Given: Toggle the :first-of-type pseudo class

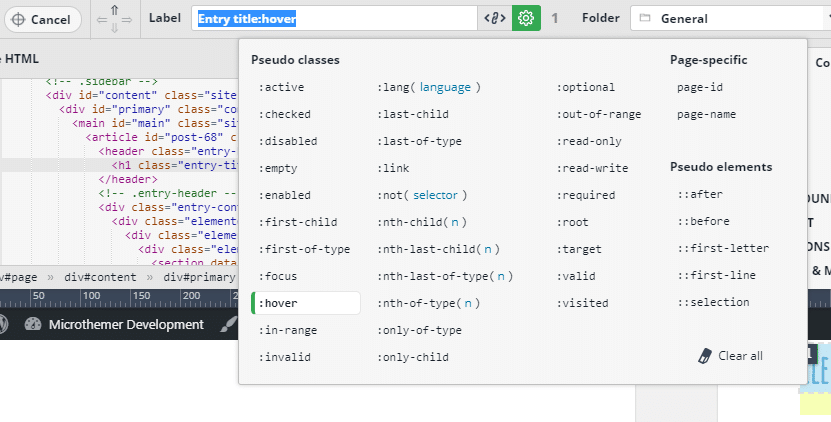Looking at the screenshot, I should pyautogui.click(x=304, y=250).
